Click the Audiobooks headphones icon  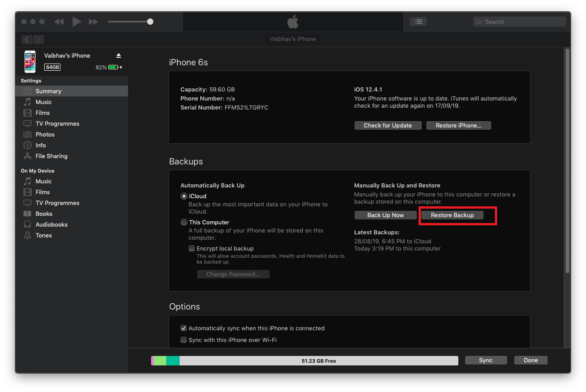[x=28, y=224]
